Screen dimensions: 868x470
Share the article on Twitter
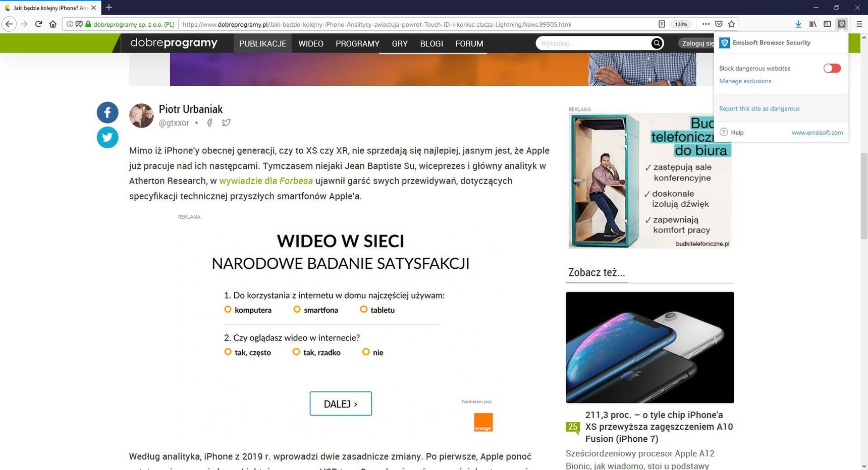[107, 137]
